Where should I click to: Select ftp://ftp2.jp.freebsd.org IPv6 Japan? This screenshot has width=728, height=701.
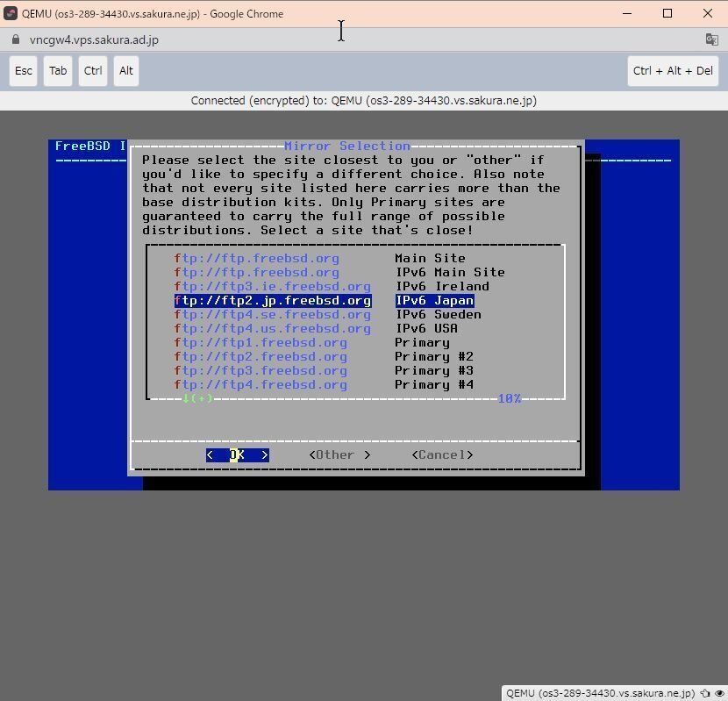(324, 301)
